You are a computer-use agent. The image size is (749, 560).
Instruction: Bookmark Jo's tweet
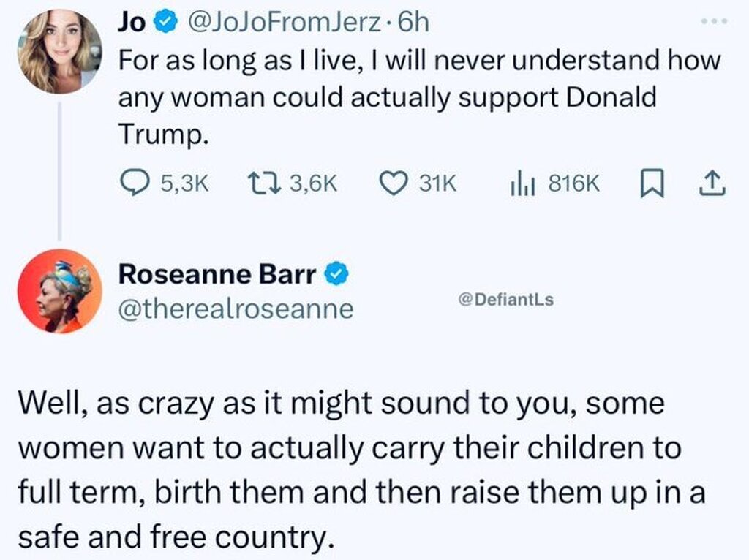(x=650, y=184)
